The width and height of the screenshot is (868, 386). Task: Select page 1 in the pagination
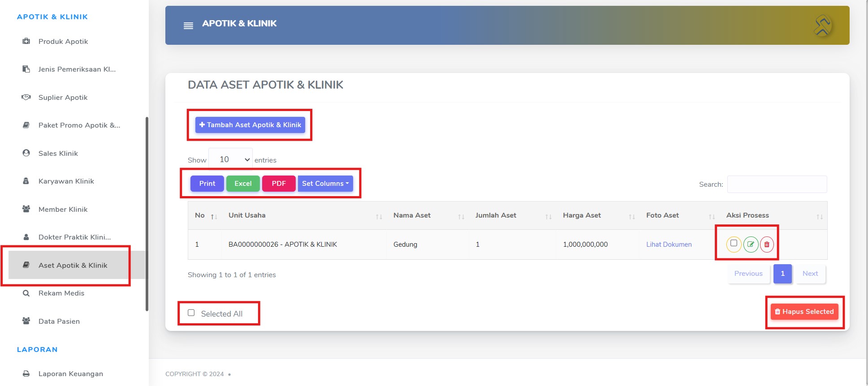point(782,274)
